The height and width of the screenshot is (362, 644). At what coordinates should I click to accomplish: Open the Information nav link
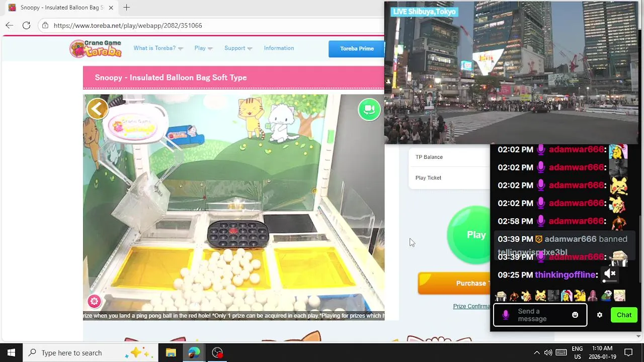click(279, 48)
